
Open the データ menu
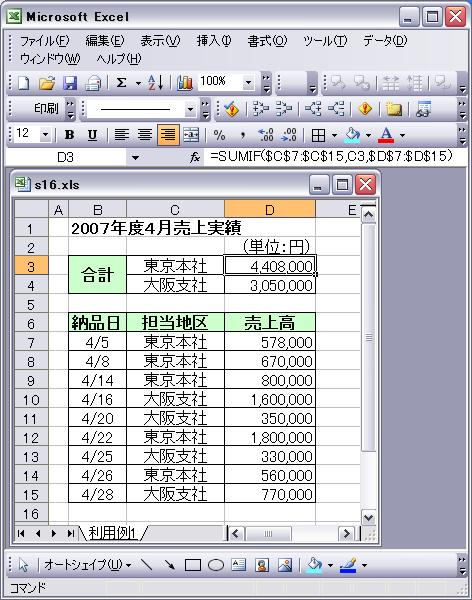click(385, 41)
